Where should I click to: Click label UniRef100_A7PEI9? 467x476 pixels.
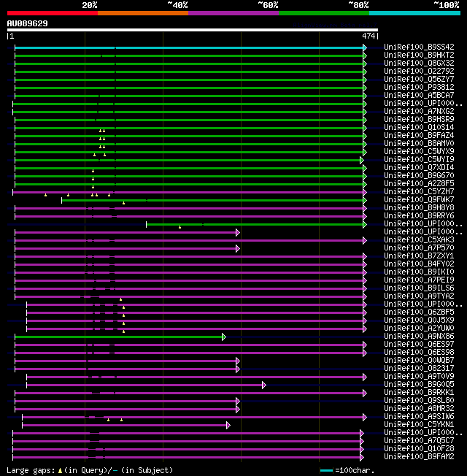[x=419, y=280]
